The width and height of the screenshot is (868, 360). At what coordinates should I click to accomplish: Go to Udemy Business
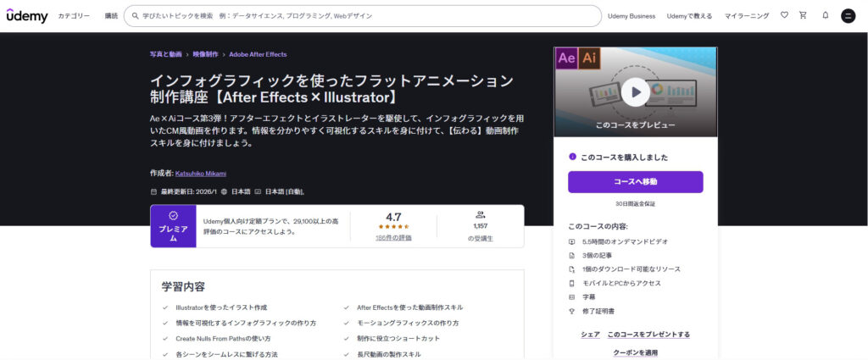pyautogui.click(x=632, y=16)
